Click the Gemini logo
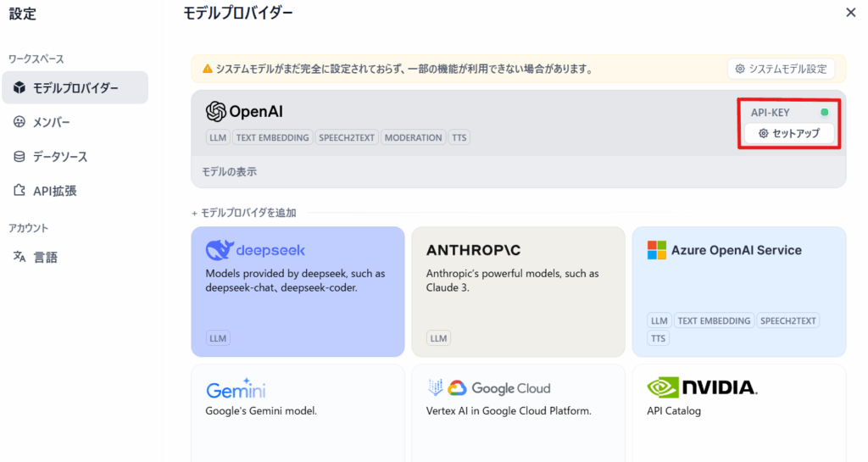868x462 pixels. click(236, 388)
